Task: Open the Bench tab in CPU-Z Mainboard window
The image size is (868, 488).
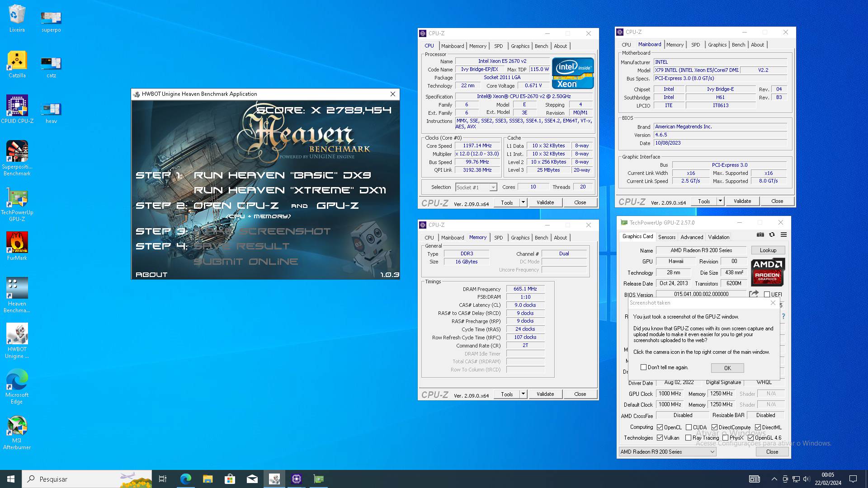Action: tap(738, 45)
